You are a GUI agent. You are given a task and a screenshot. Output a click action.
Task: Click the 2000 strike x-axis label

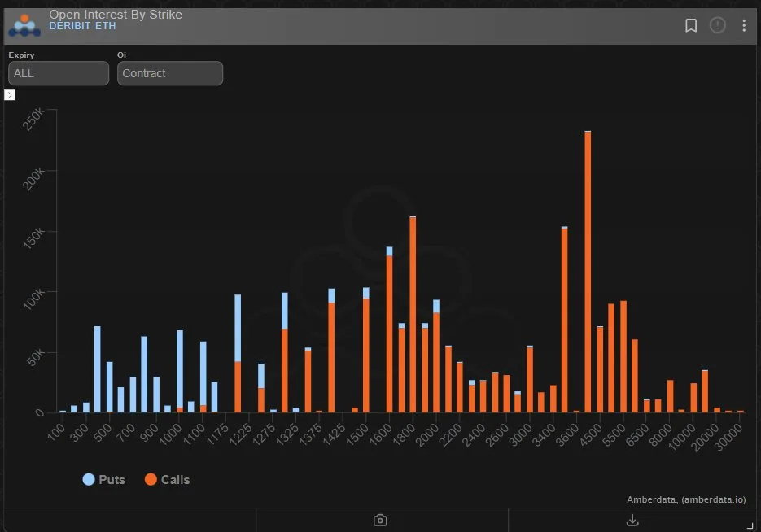pos(427,434)
